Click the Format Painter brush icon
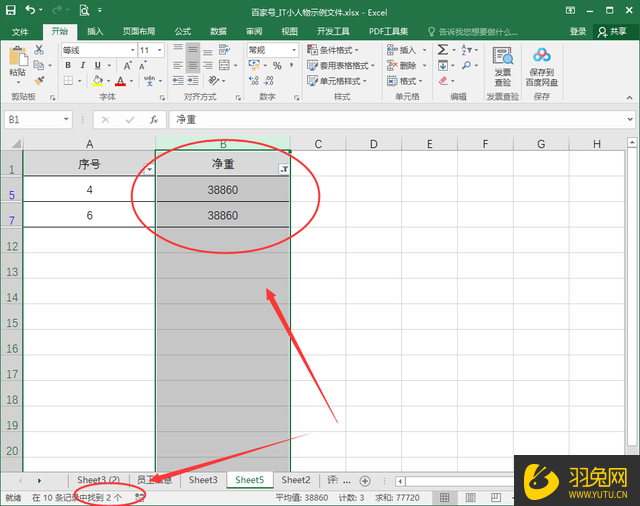Screen dimensions: 640x506 (39, 80)
